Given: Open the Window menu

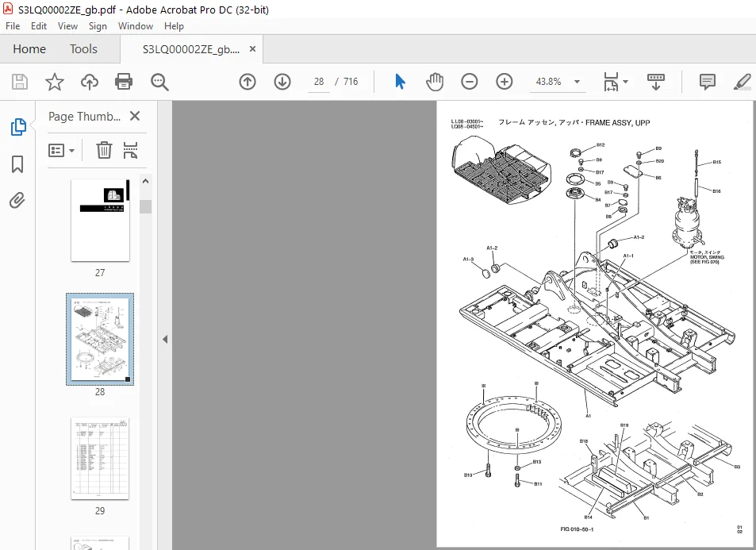Looking at the screenshot, I should point(136,26).
